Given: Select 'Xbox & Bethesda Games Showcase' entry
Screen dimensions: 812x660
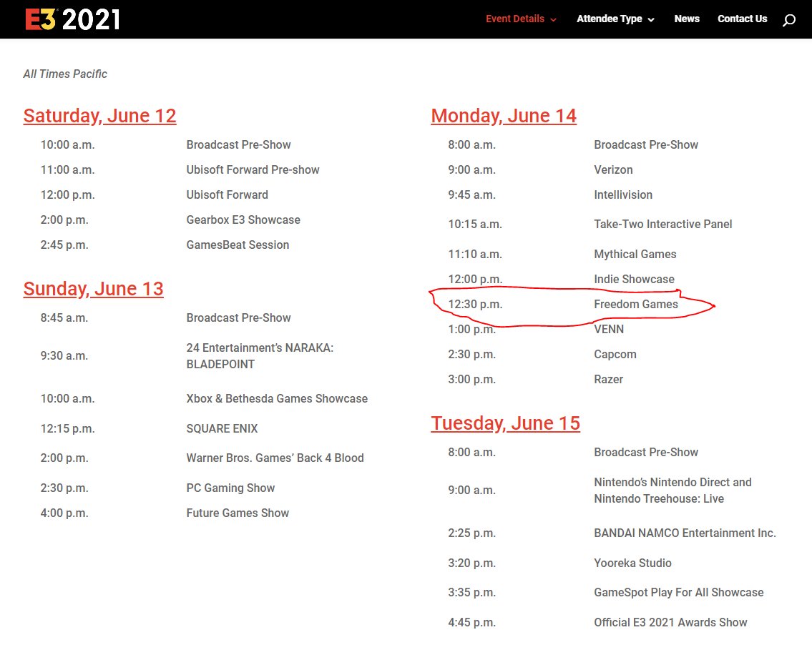Looking at the screenshot, I should pos(277,398).
